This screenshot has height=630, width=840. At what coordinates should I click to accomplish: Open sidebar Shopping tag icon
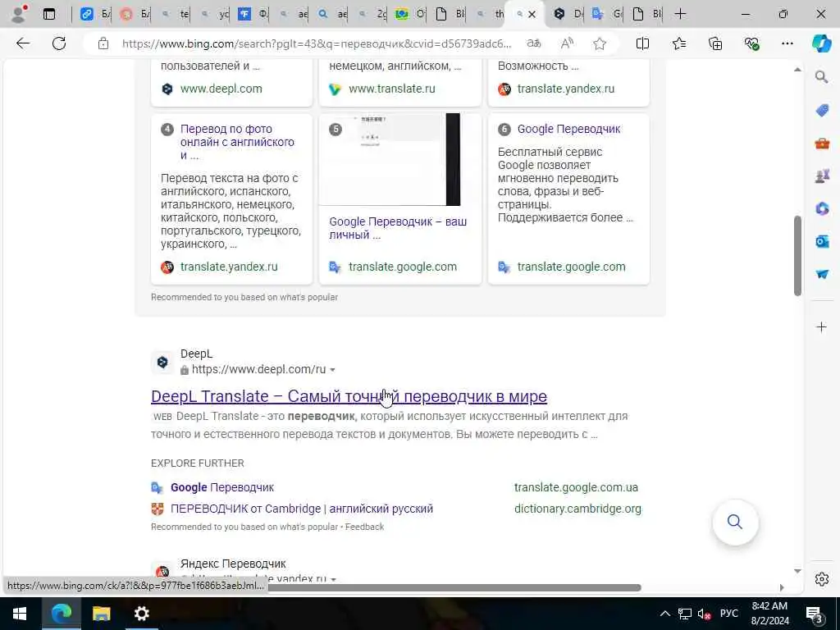coord(822,111)
